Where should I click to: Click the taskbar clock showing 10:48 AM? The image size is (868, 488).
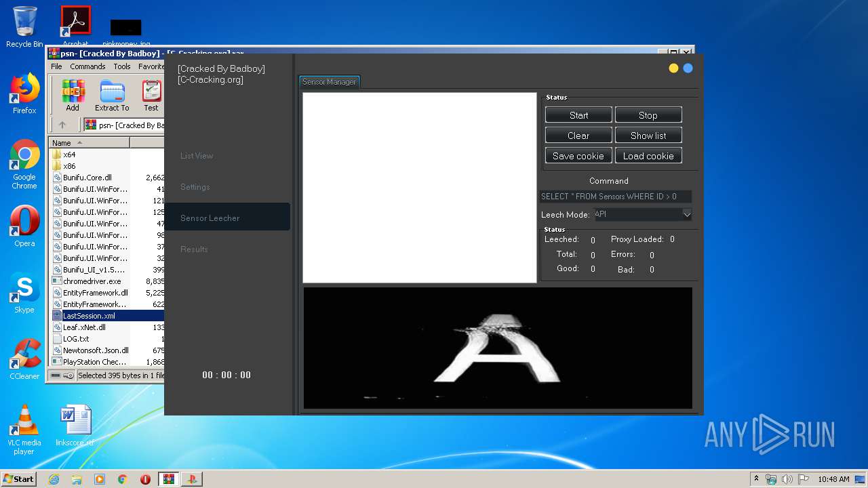point(833,479)
